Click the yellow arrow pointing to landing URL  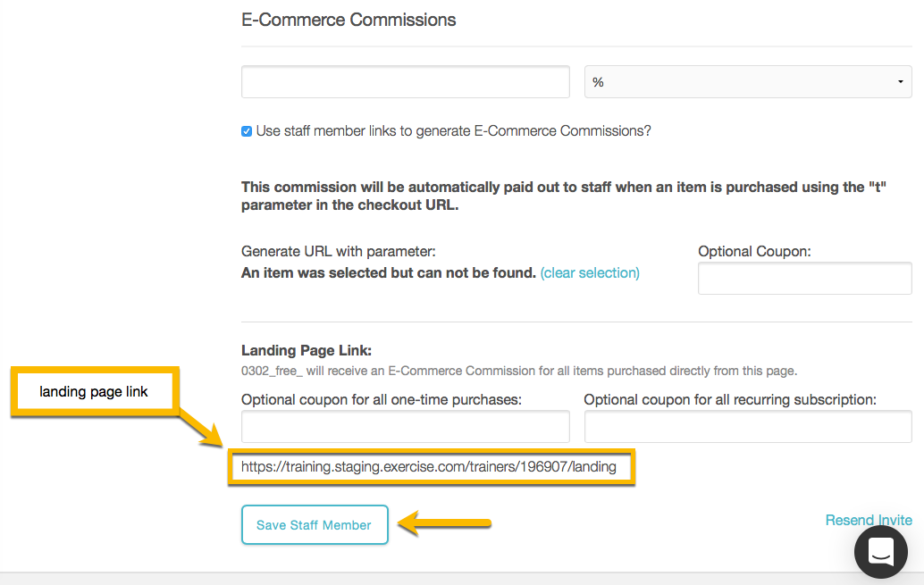point(200,427)
